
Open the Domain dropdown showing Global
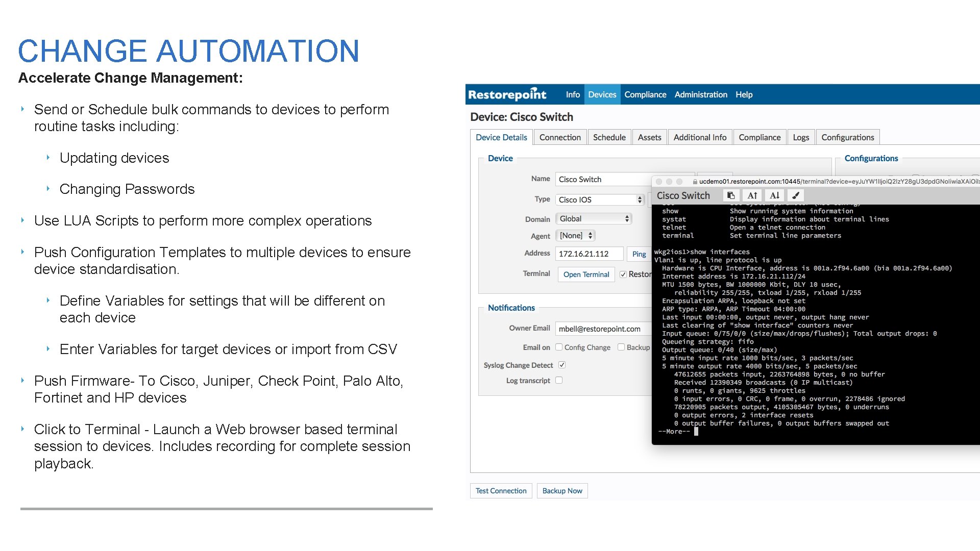point(594,219)
